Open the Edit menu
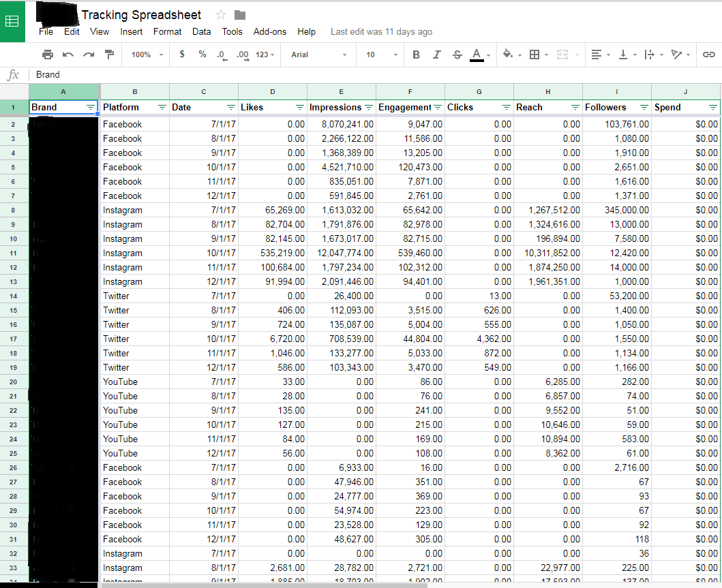Screen dimensions: 722x588 coord(72,32)
